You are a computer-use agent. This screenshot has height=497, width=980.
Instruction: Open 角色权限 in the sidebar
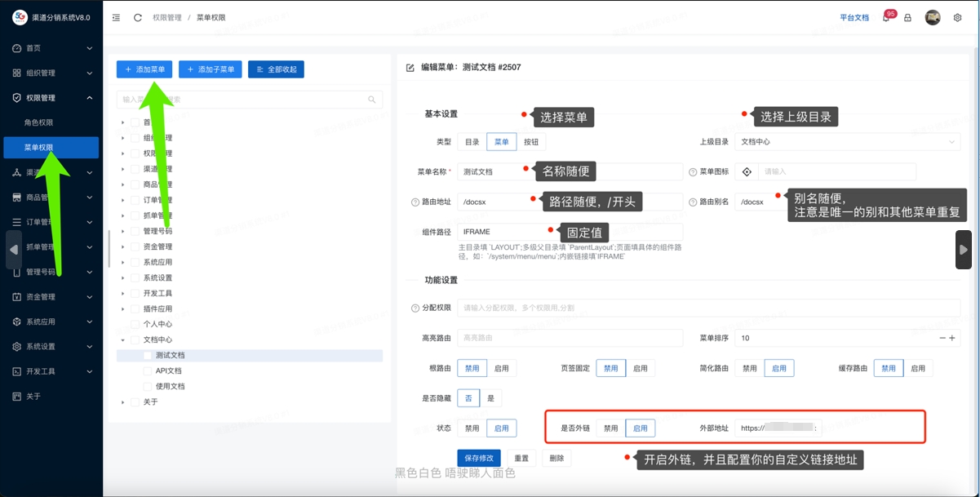point(39,122)
